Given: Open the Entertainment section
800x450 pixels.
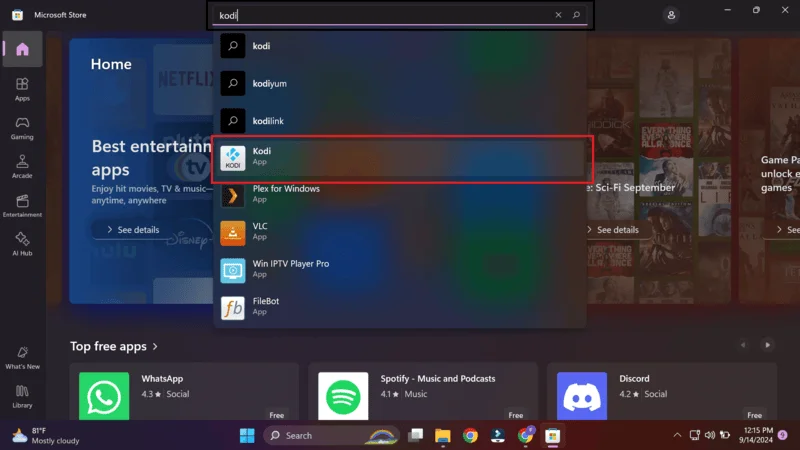Looking at the screenshot, I should [x=22, y=206].
